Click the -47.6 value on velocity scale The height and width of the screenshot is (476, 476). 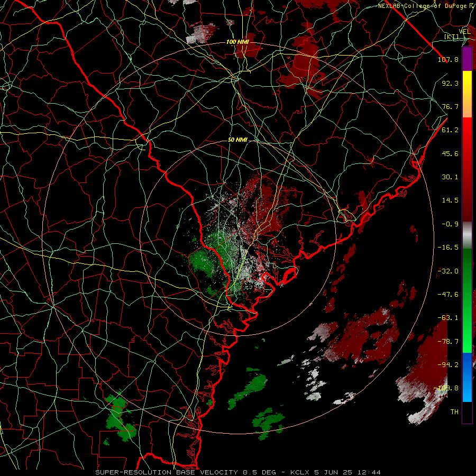(448, 294)
